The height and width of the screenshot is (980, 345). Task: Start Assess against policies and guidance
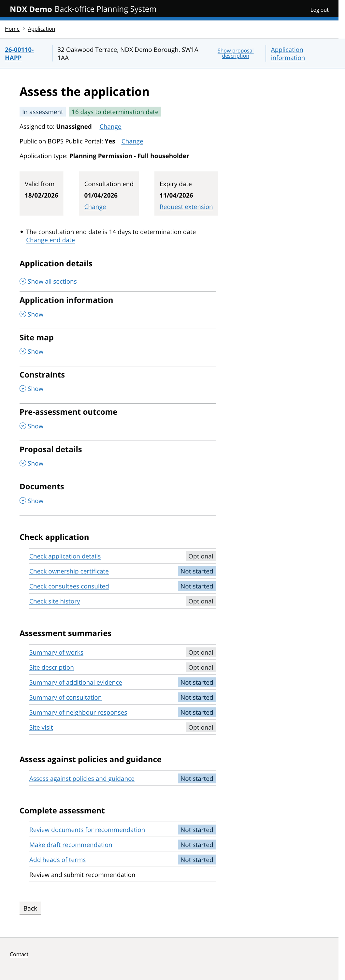[82, 779]
